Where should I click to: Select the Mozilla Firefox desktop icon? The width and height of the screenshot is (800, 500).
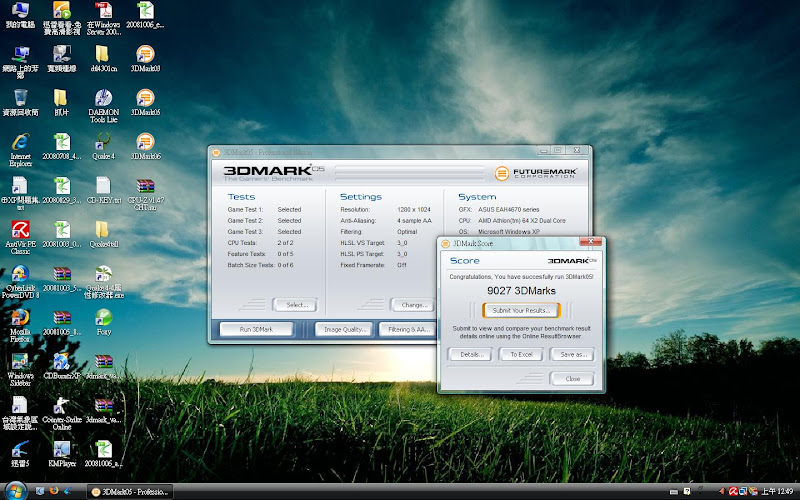[19, 319]
